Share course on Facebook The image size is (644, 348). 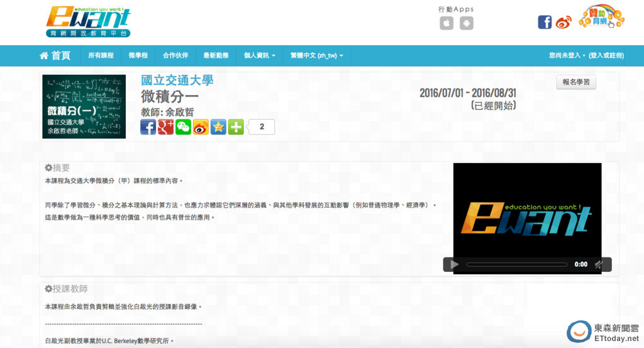[x=148, y=127]
